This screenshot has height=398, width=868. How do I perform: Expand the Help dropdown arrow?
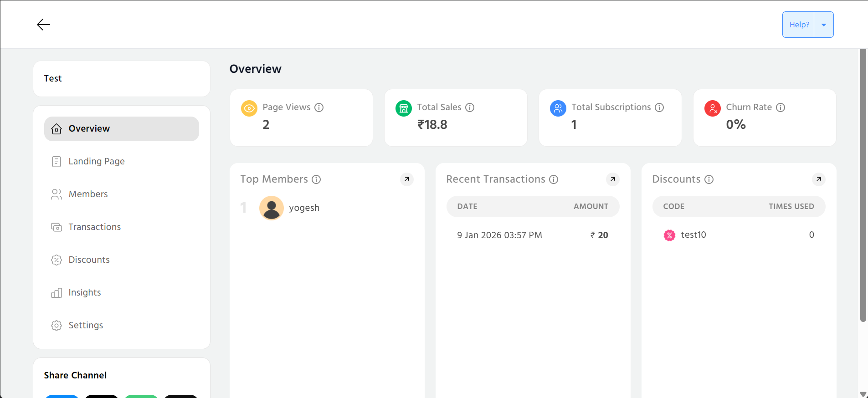[824, 25]
